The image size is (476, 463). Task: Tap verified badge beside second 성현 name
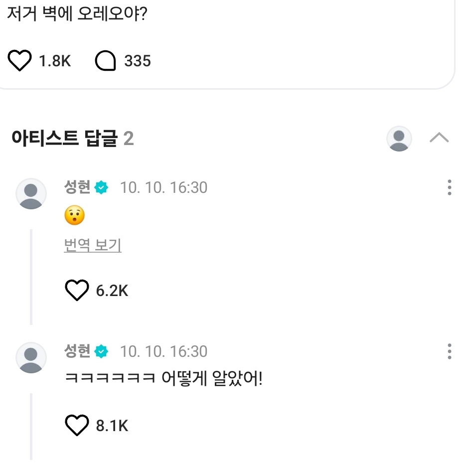pos(101,351)
